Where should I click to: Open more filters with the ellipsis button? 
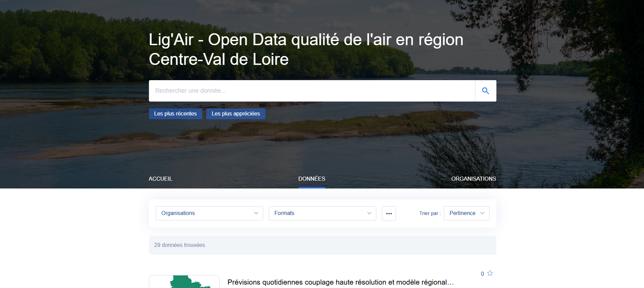[389, 213]
